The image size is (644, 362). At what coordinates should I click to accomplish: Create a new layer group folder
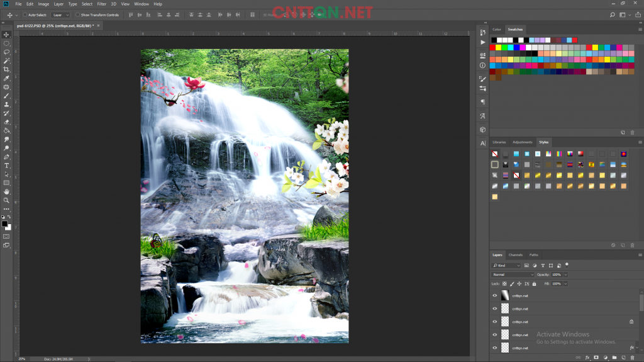[x=614, y=358]
